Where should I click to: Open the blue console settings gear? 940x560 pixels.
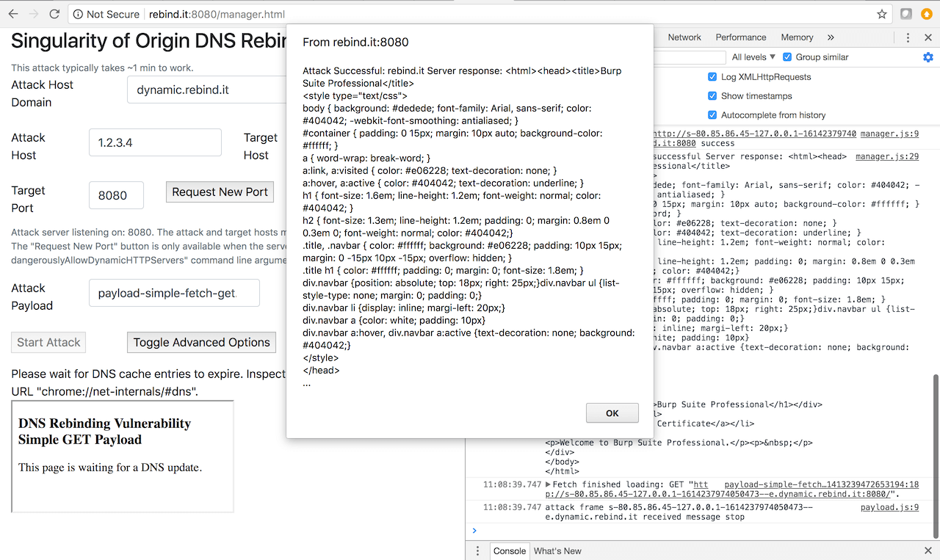[928, 57]
